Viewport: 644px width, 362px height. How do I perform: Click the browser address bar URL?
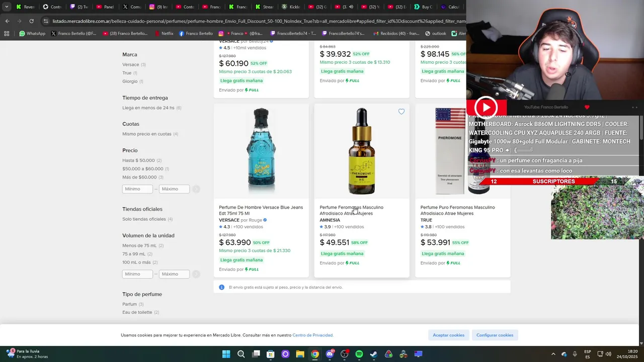pyautogui.click(x=259, y=21)
